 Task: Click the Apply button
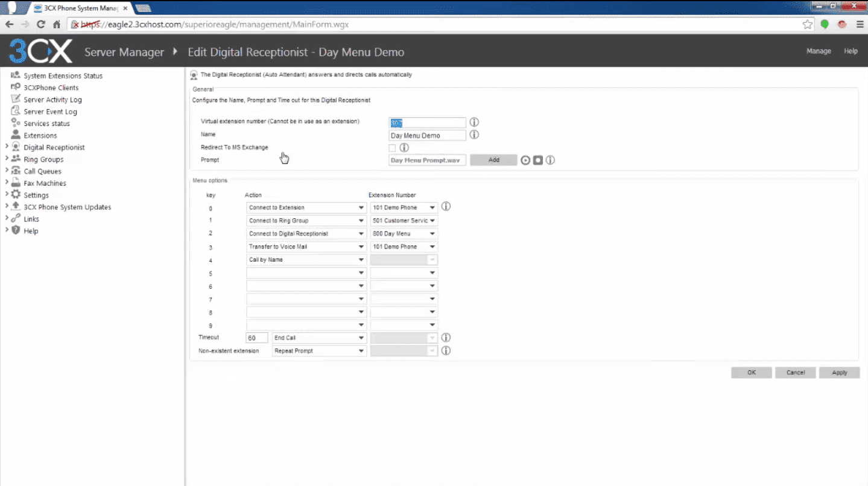pos(840,373)
